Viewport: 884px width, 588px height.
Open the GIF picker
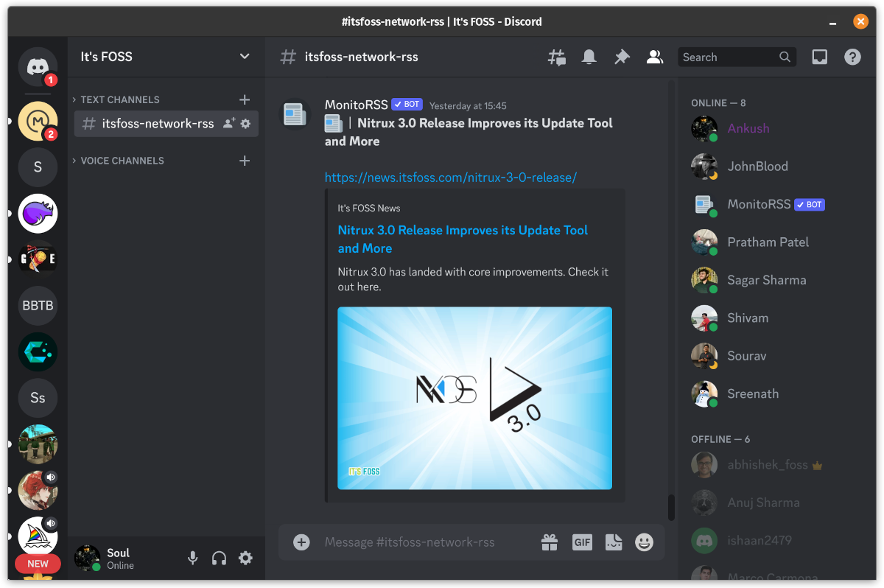pyautogui.click(x=581, y=542)
